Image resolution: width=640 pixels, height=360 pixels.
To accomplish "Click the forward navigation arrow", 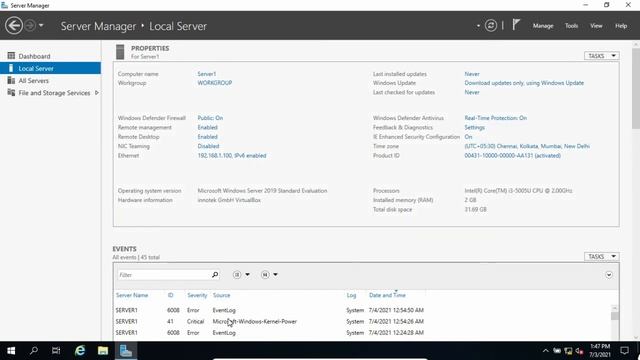I will click(30, 26).
